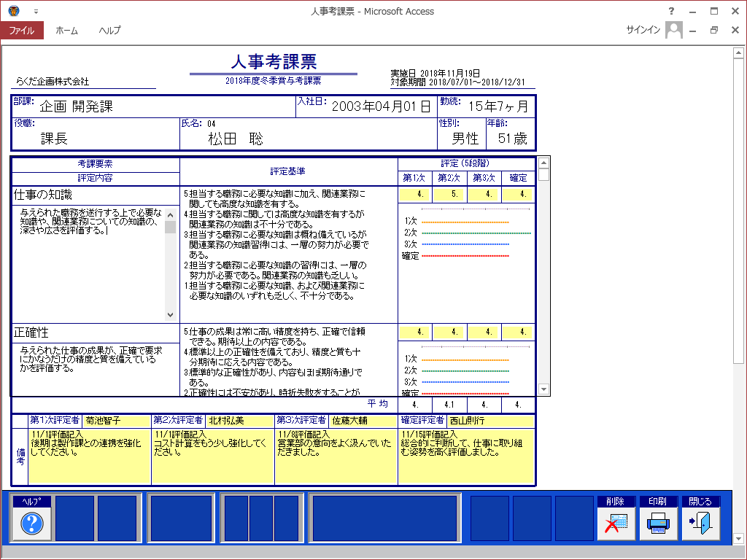Click the main window scroll down arrow
Screen dimensions: 747x560
[738, 539]
